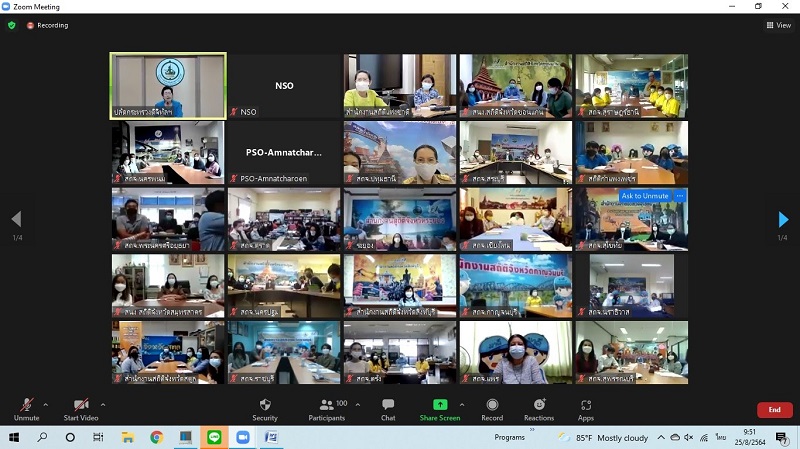Open the Apps panel
The height and width of the screenshot is (449, 800).
click(586, 408)
